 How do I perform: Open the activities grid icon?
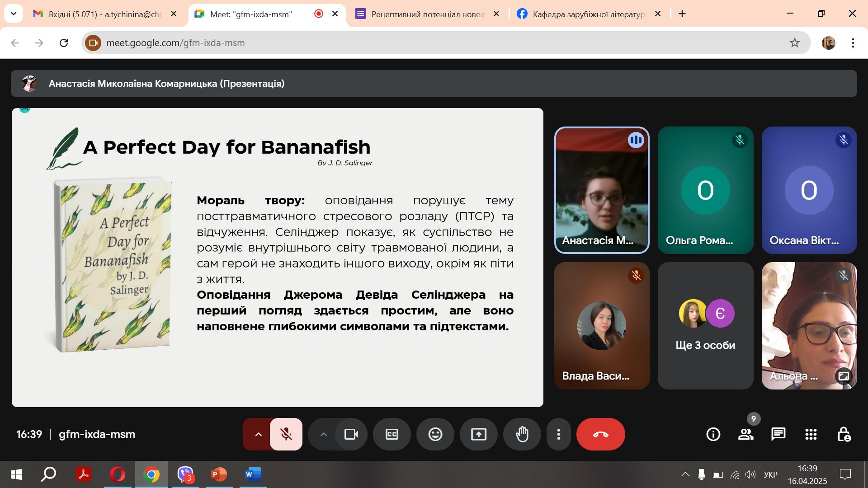coord(811,434)
